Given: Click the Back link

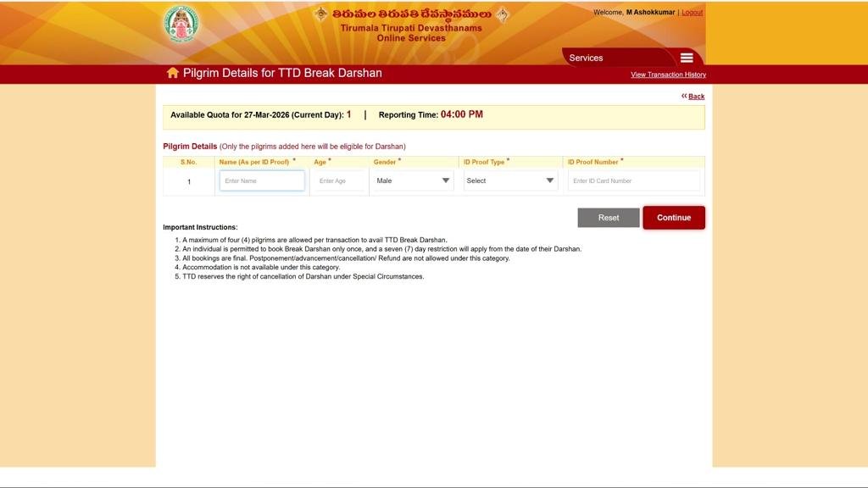Looking at the screenshot, I should (697, 96).
